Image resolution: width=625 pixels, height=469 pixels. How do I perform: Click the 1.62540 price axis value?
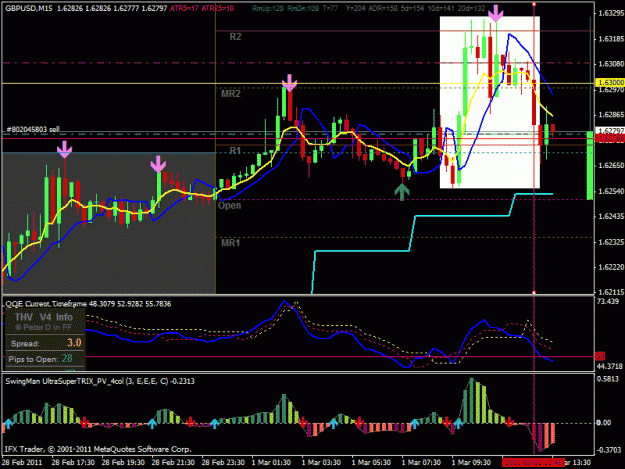[611, 191]
